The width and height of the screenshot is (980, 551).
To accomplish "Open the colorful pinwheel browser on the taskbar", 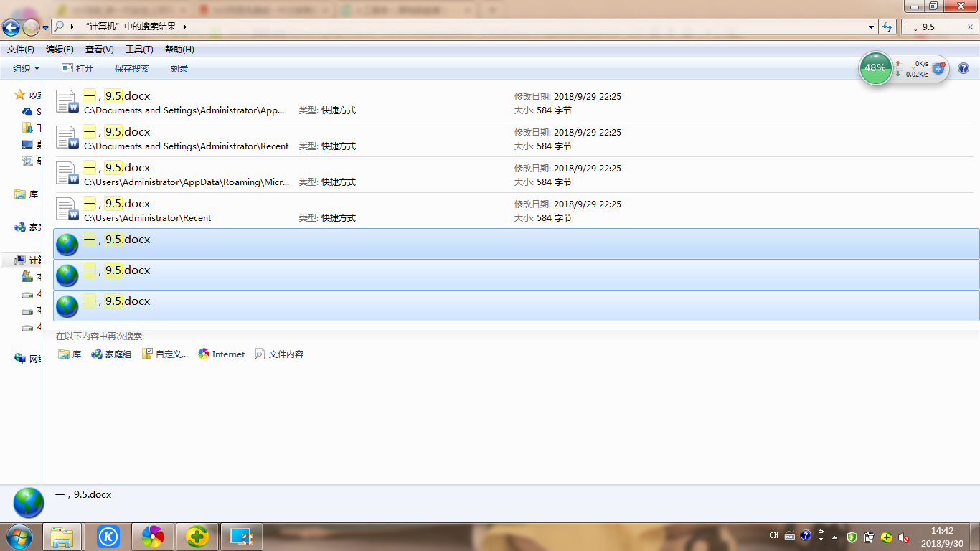I will click(x=153, y=537).
